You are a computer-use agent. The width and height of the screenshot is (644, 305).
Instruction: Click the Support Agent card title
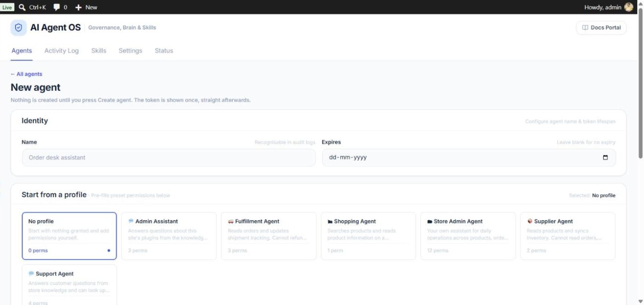point(55,274)
